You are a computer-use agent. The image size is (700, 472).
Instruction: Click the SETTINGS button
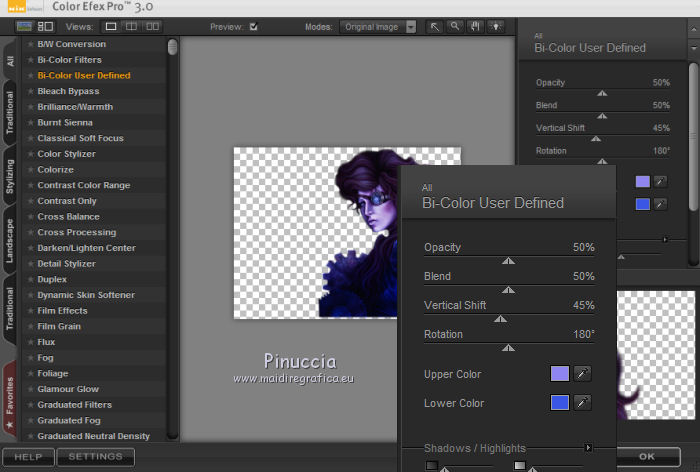[96, 457]
